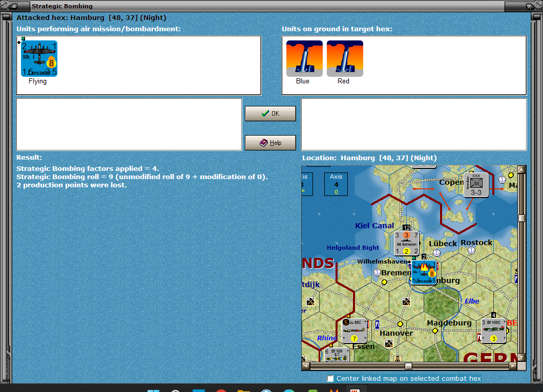Image resolution: width=543 pixels, height=392 pixels.
Task: Click the anchor icon right of the 3-3 counter
Action: tap(502, 180)
